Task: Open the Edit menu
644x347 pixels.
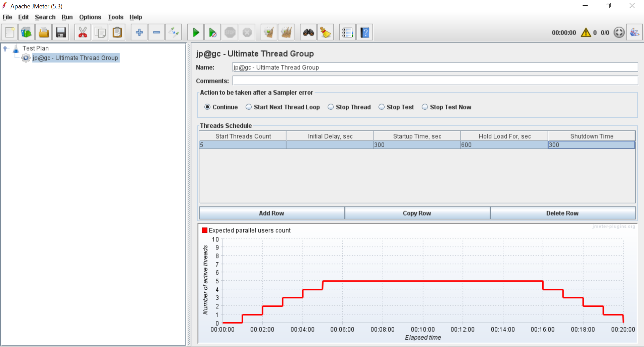Action: click(x=23, y=17)
